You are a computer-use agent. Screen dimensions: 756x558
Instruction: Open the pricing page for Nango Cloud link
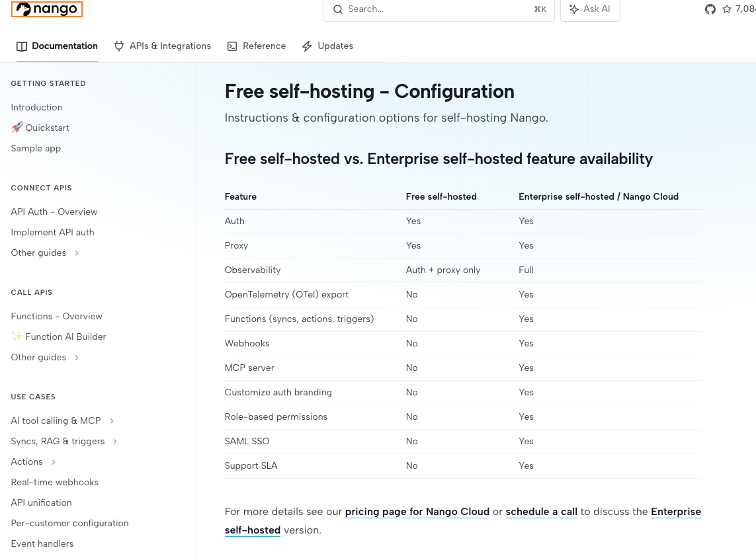[417, 512]
